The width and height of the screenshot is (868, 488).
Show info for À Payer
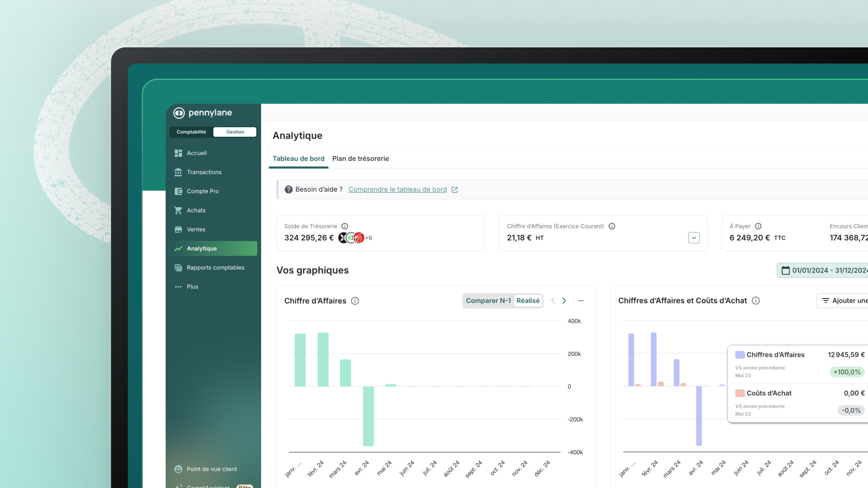(x=758, y=226)
